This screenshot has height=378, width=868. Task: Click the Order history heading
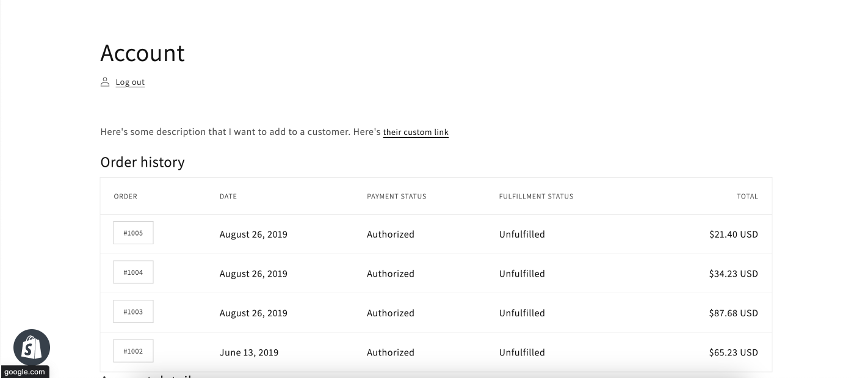tap(142, 162)
